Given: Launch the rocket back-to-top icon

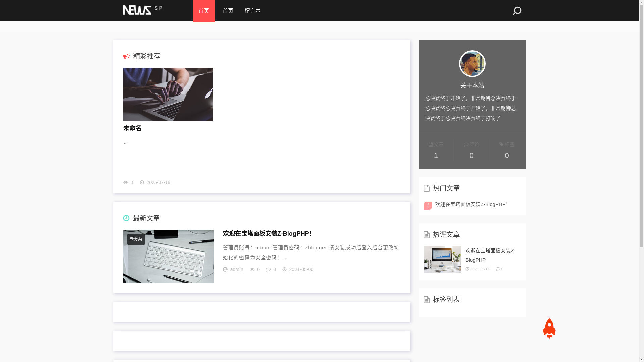Looking at the screenshot, I should 549,328.
